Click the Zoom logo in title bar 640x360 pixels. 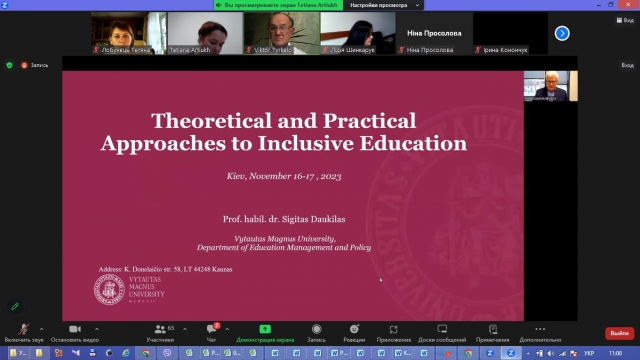(x=4, y=5)
